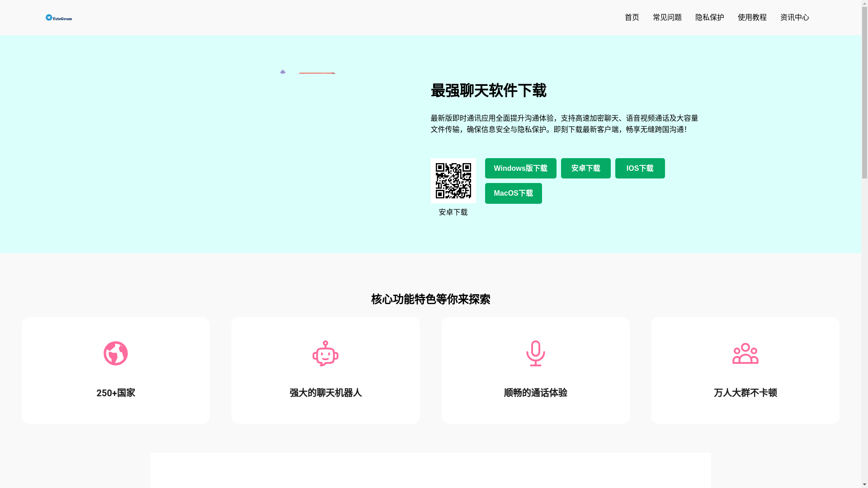Open the 使用教程 navigation link
The width and height of the screenshot is (868, 488).
(752, 18)
